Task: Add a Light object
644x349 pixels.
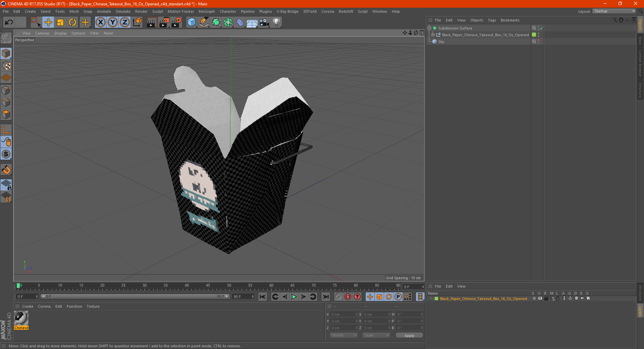Action: (x=276, y=22)
